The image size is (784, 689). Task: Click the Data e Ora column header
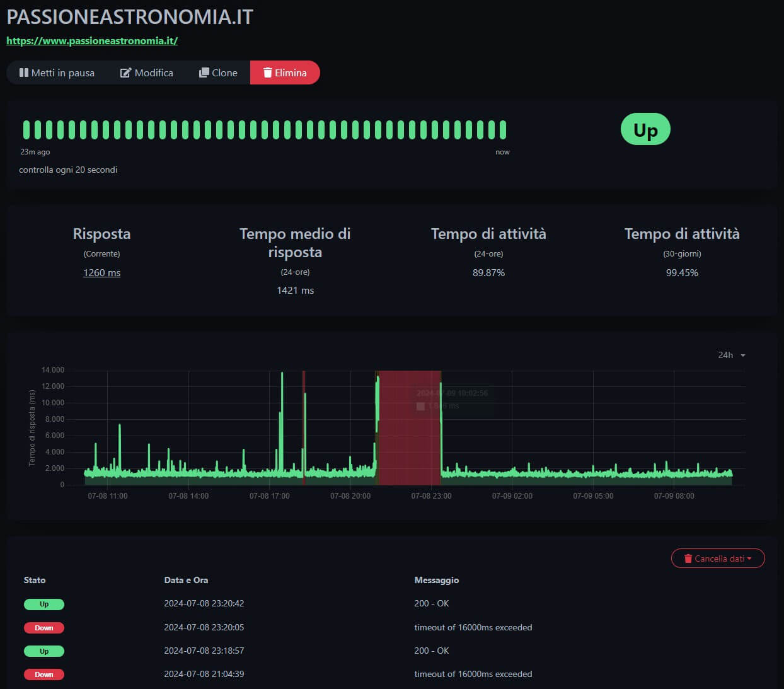(x=186, y=580)
